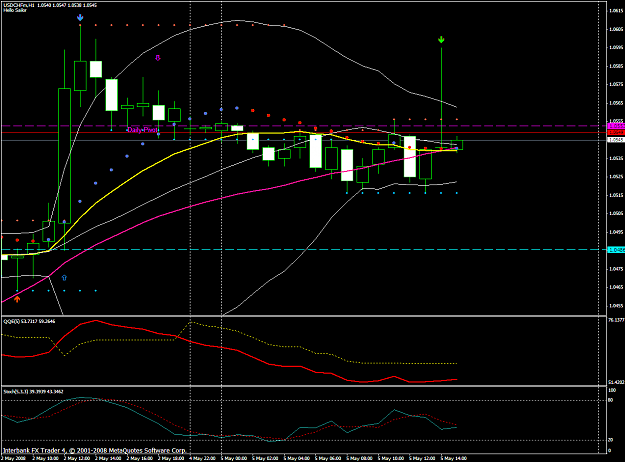
Task: Click the 'Daily Pivot' label on chart
Action: [x=142, y=130]
